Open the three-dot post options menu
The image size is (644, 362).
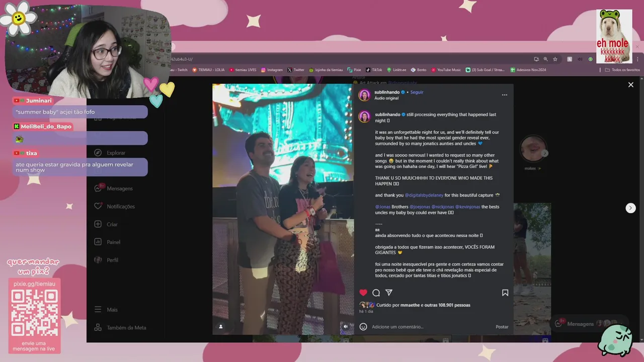click(505, 95)
